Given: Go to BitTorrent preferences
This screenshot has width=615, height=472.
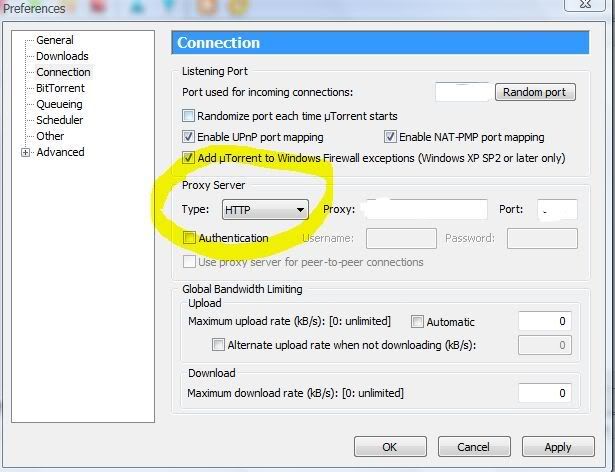Looking at the screenshot, I should (x=60, y=88).
